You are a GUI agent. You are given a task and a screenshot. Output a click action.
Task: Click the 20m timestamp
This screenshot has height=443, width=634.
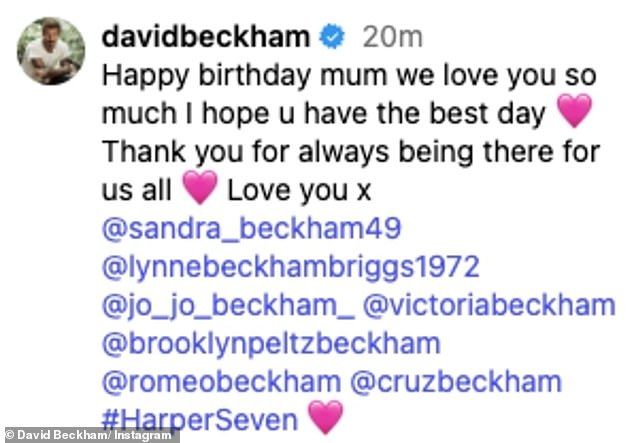tap(390, 39)
